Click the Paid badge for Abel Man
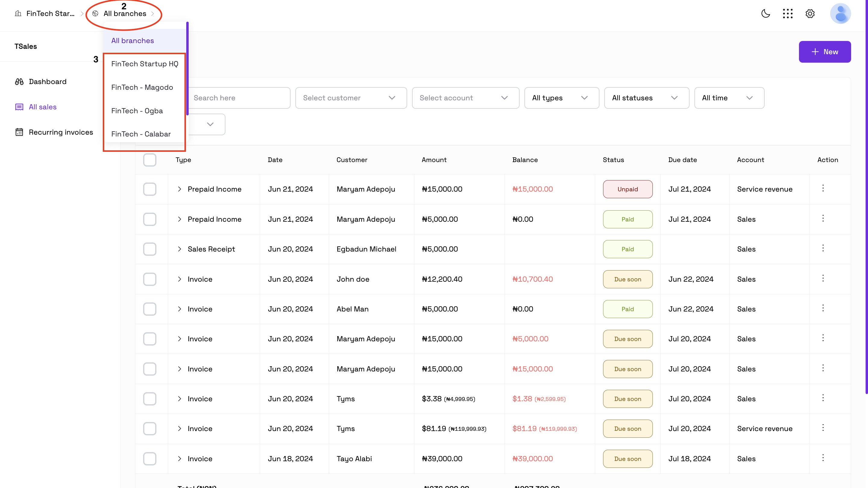Viewport: 868px width, 488px height. (x=628, y=309)
